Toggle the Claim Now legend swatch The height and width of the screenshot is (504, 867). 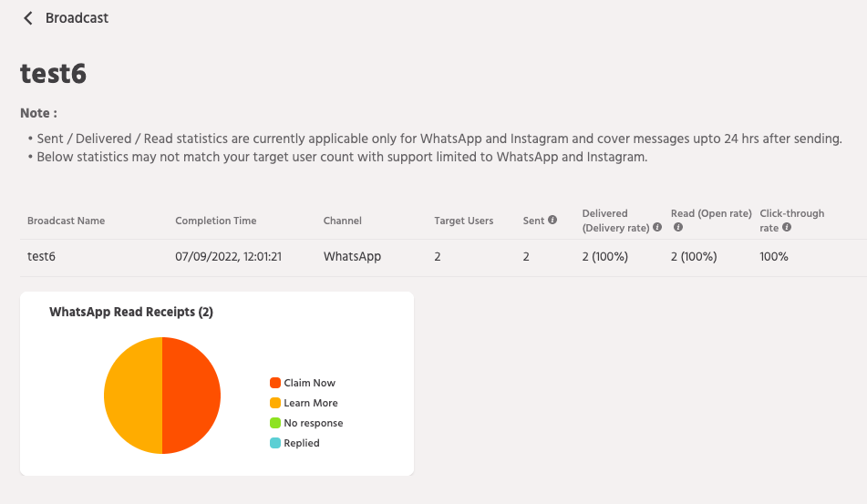click(274, 383)
